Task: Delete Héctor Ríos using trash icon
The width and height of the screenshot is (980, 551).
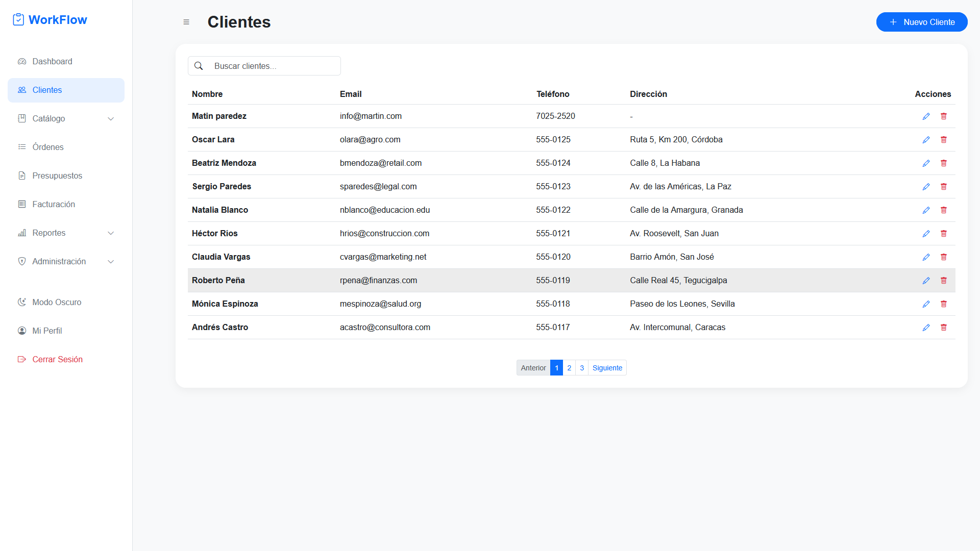Action: coord(943,234)
